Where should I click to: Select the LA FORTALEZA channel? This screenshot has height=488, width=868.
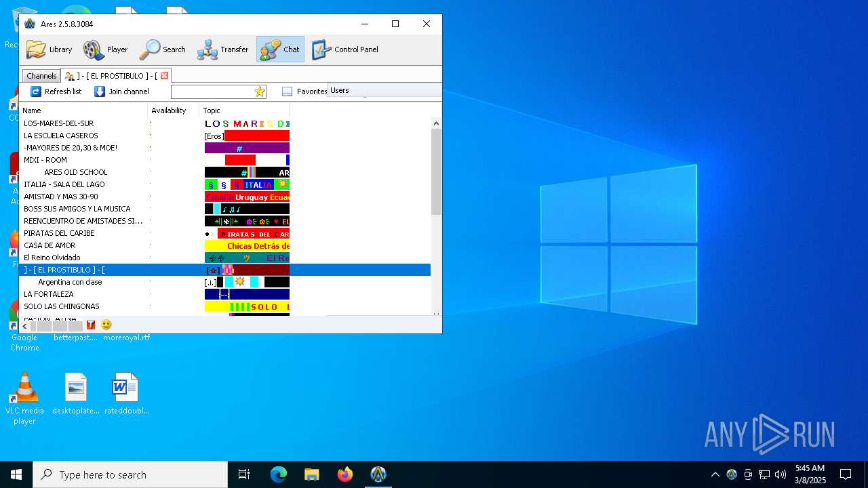[225, 294]
